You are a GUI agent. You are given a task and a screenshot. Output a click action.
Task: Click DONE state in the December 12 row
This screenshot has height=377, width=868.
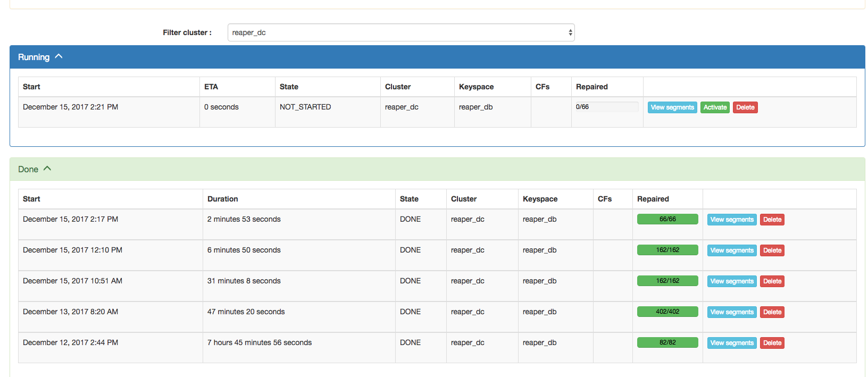point(410,342)
